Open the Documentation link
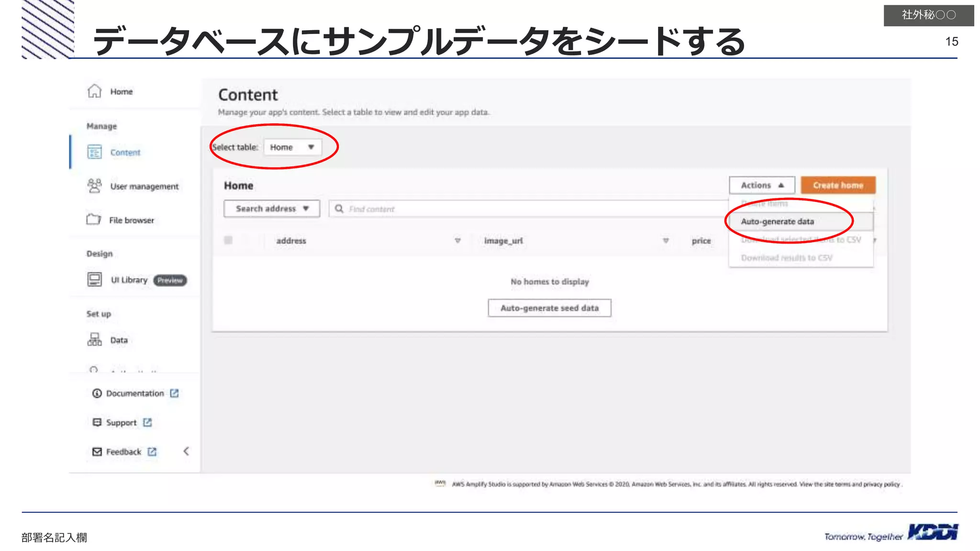The height and width of the screenshot is (551, 980). [135, 393]
